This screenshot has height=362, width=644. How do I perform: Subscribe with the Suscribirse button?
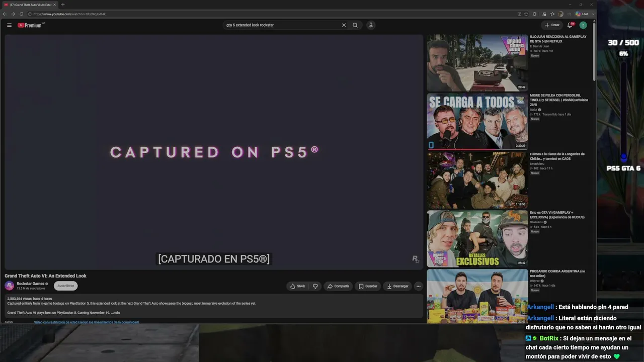[65, 286]
